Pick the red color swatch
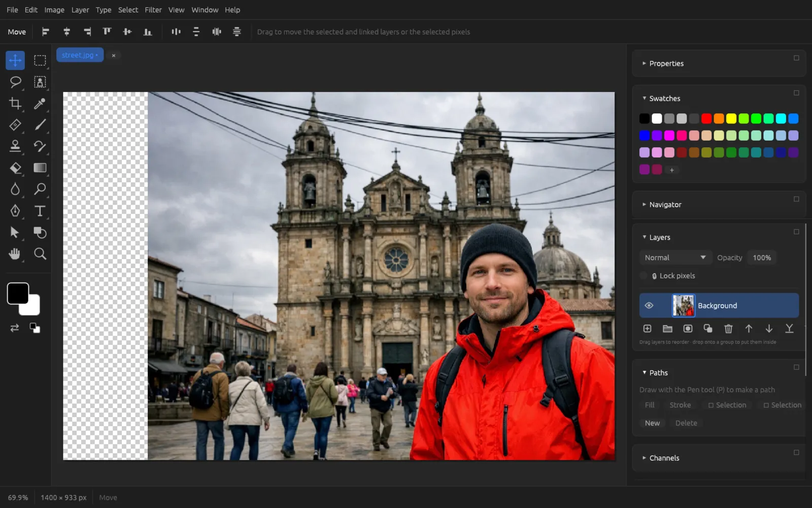Viewport: 812px width, 508px height. (x=706, y=119)
